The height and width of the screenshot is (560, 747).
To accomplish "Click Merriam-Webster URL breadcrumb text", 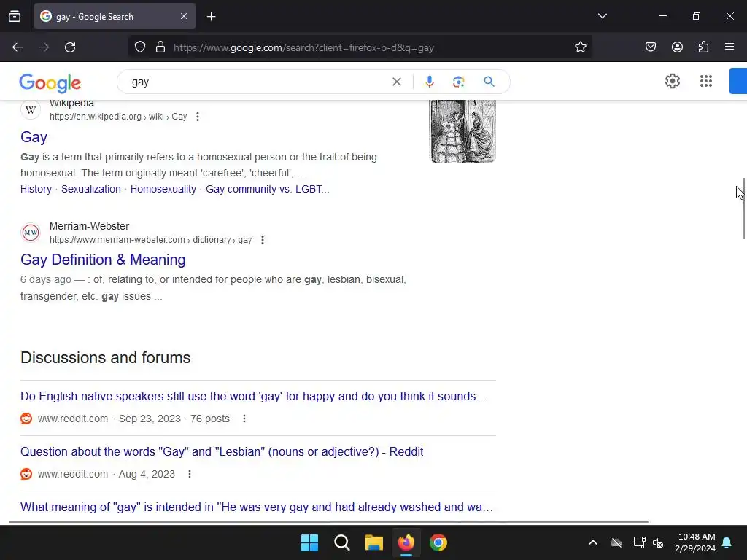I will tap(150, 240).
